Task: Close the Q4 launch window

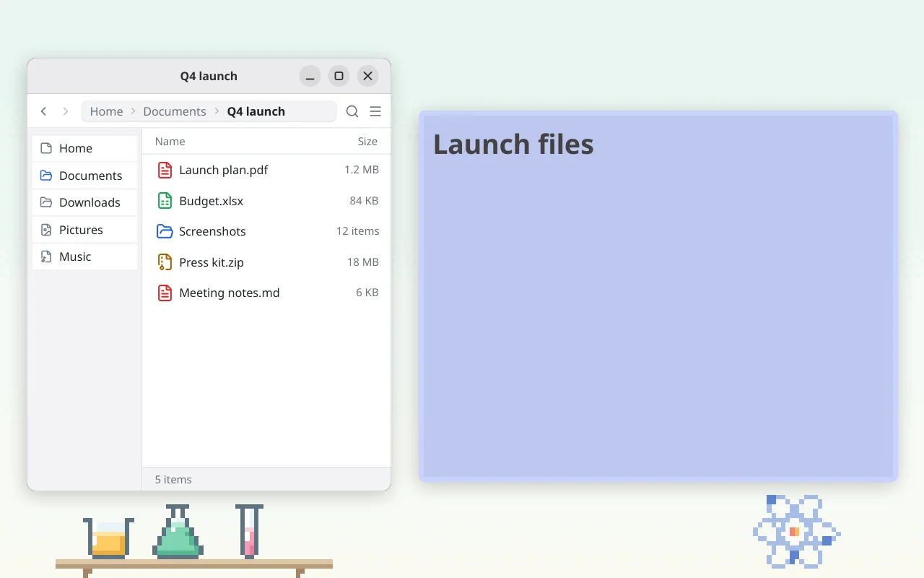Action: pos(368,76)
